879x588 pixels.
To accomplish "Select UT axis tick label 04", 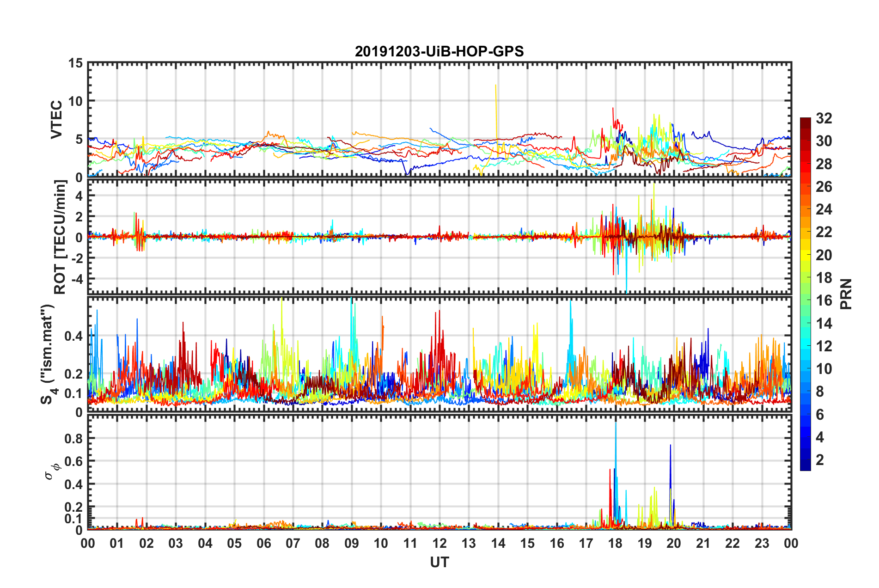I will click(205, 543).
